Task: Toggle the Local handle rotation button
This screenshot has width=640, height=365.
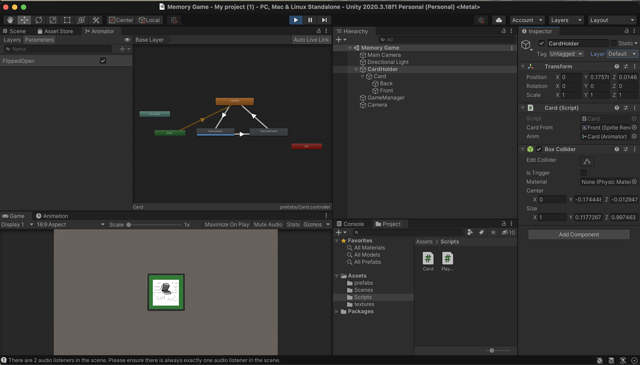Action: coord(149,20)
